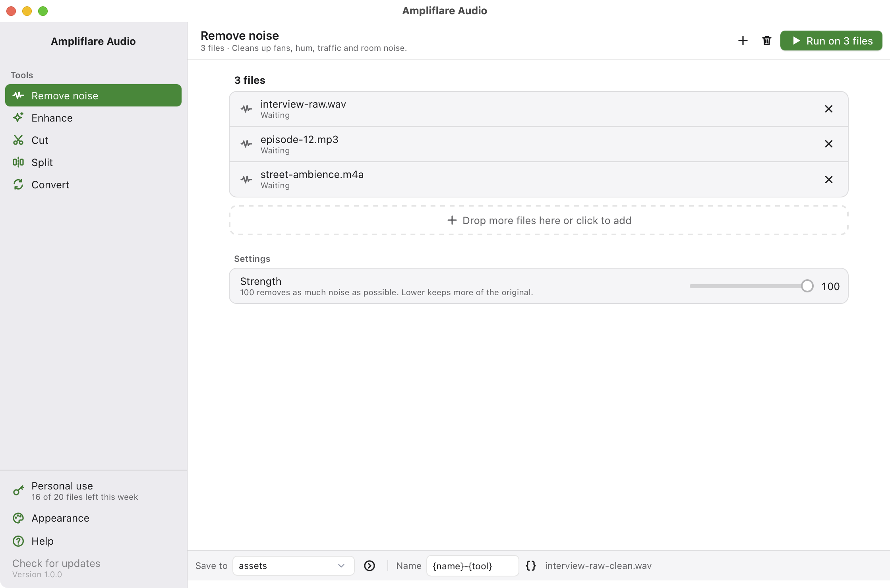Click the Strength value 100
The width and height of the screenshot is (890, 588).
(x=830, y=286)
